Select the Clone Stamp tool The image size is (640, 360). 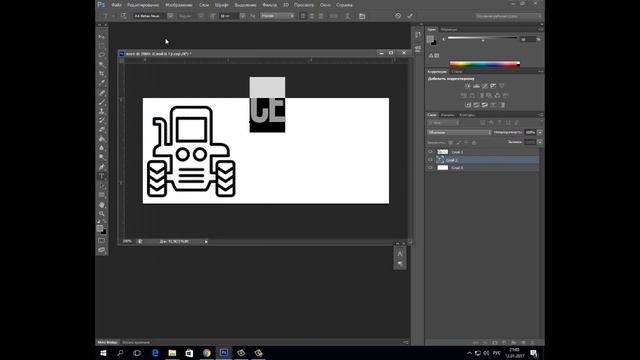[x=102, y=111]
